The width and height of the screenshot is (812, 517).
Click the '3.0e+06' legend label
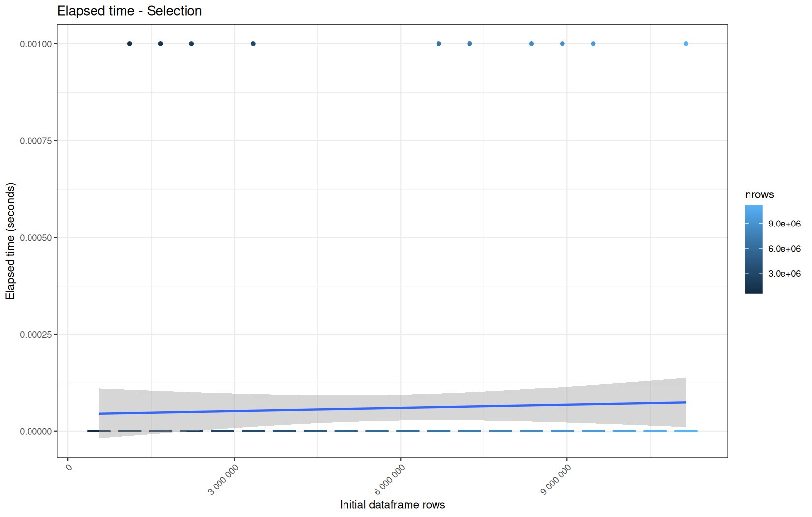point(784,274)
